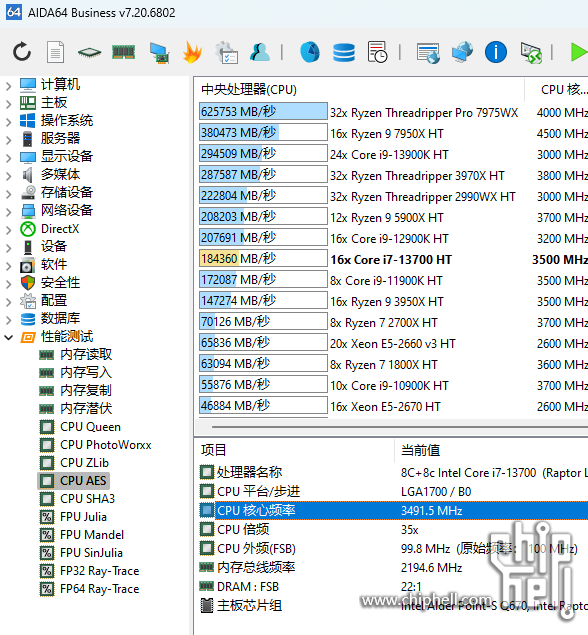This screenshot has width=588, height=635.
Task: Select 设备 in the tree
Action: [x=54, y=246]
